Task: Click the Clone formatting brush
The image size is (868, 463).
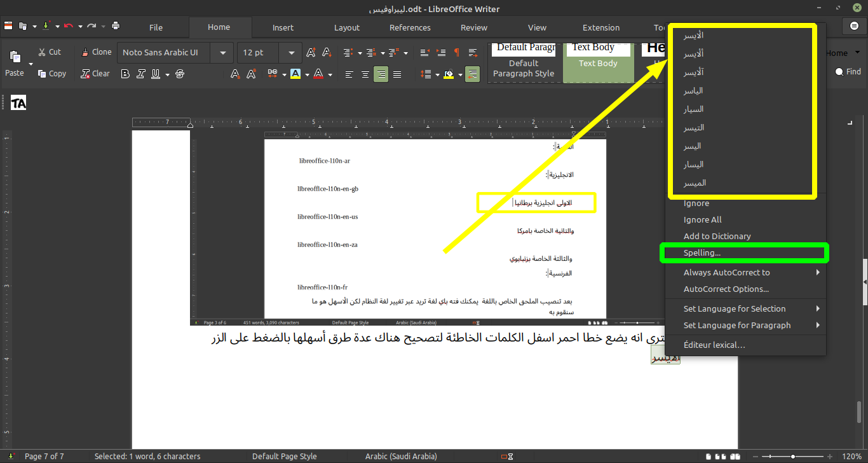Action: click(97, 52)
